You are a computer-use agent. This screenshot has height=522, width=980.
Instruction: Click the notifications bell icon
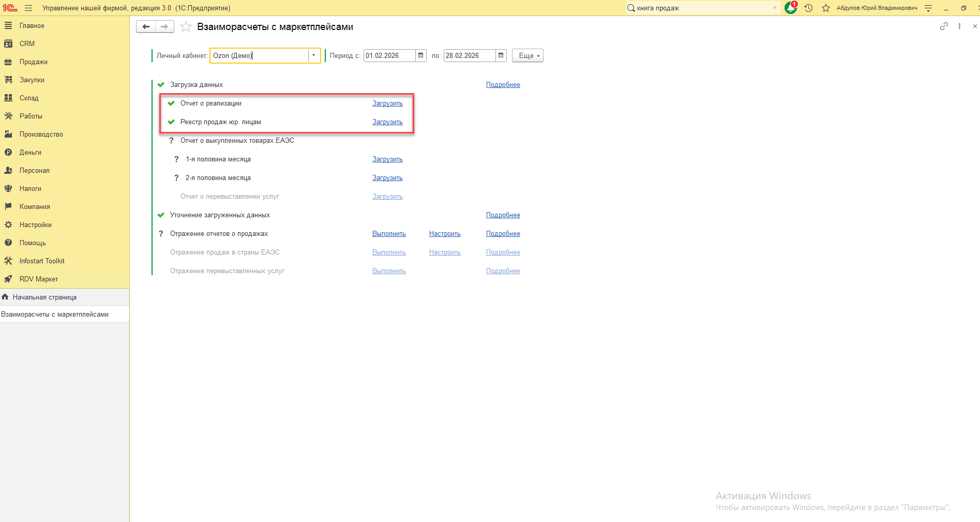point(790,8)
